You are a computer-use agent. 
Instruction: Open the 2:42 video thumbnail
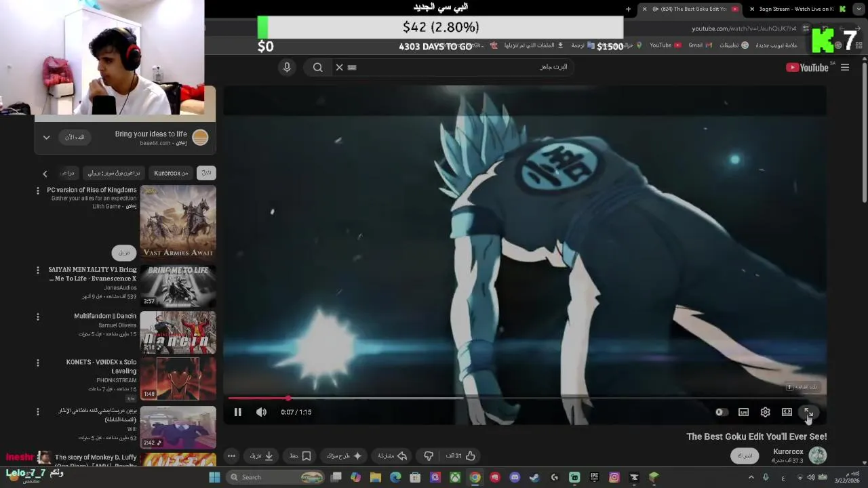point(178,427)
